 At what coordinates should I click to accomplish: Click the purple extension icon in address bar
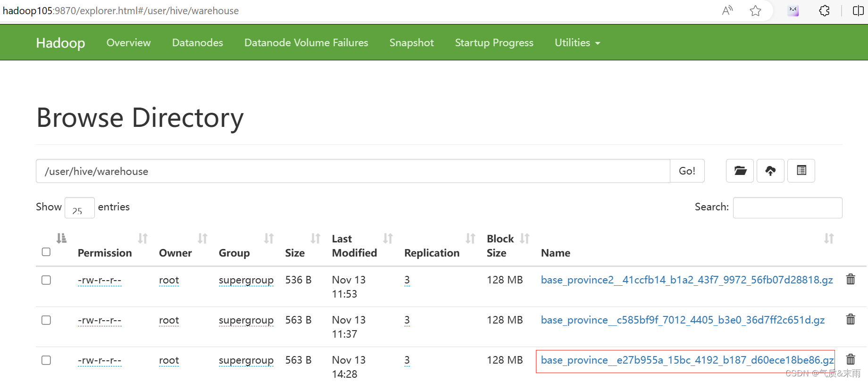[x=793, y=10]
